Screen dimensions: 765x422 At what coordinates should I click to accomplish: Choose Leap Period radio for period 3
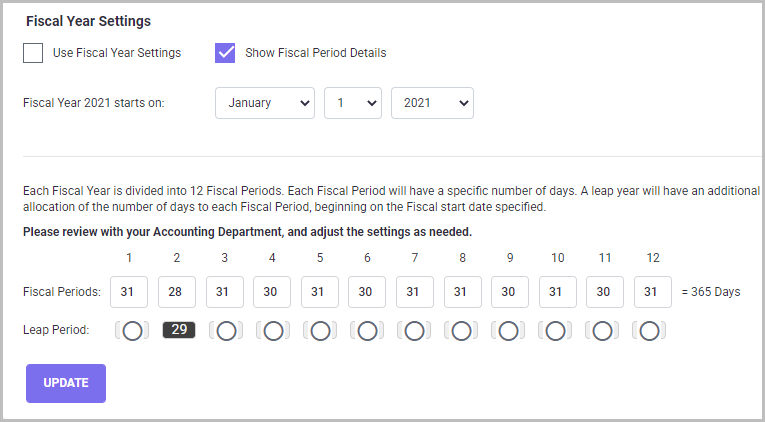point(226,330)
